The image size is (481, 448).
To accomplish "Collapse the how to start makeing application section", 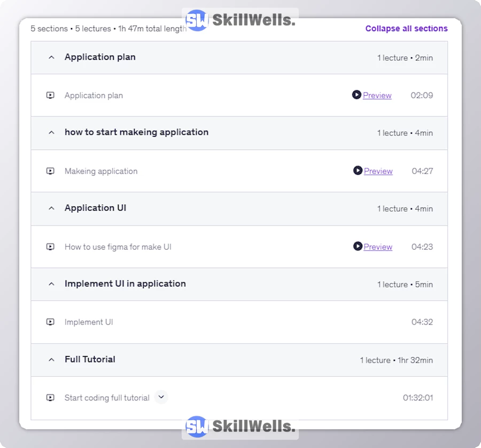I will point(51,133).
